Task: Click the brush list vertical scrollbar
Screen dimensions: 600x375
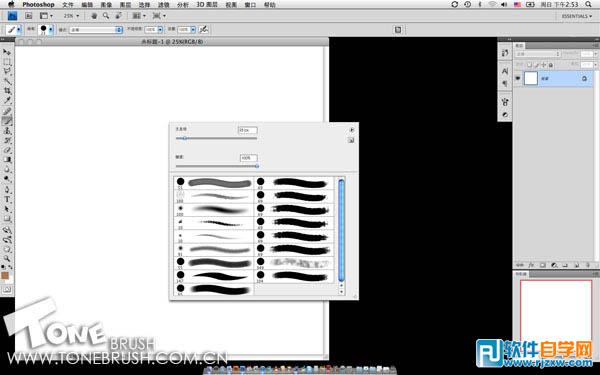Action: point(341,230)
